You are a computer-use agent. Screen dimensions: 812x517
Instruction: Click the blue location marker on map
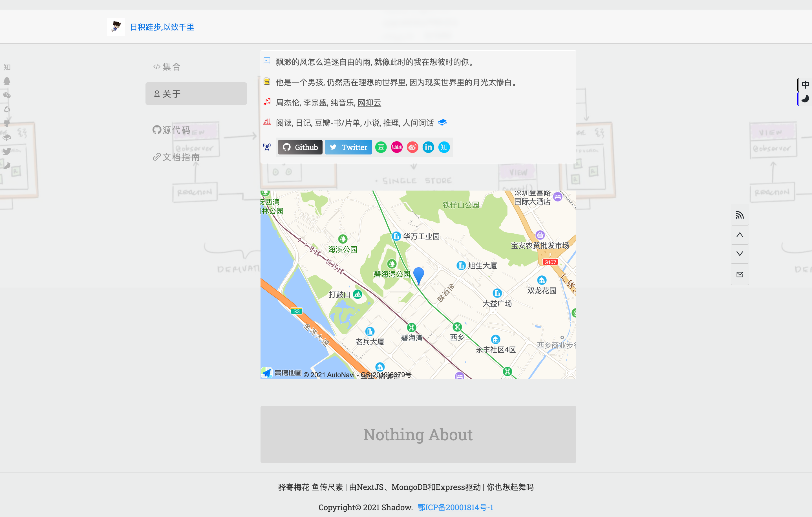(x=418, y=275)
